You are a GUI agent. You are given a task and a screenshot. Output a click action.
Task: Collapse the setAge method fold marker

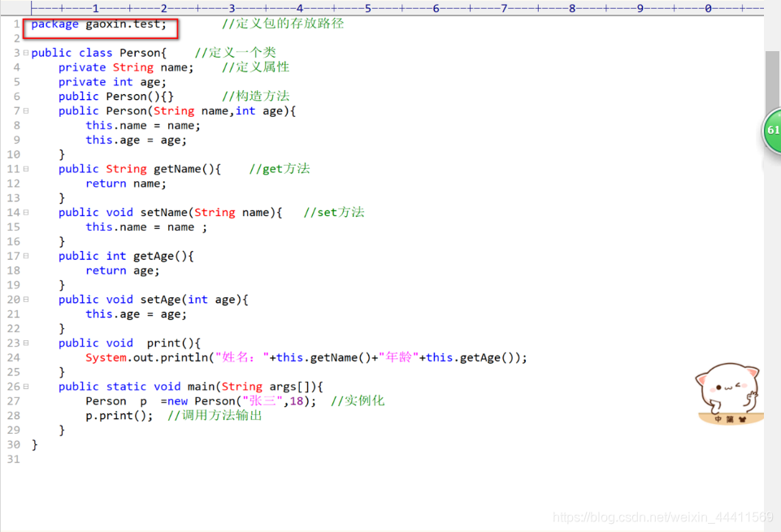(x=26, y=300)
